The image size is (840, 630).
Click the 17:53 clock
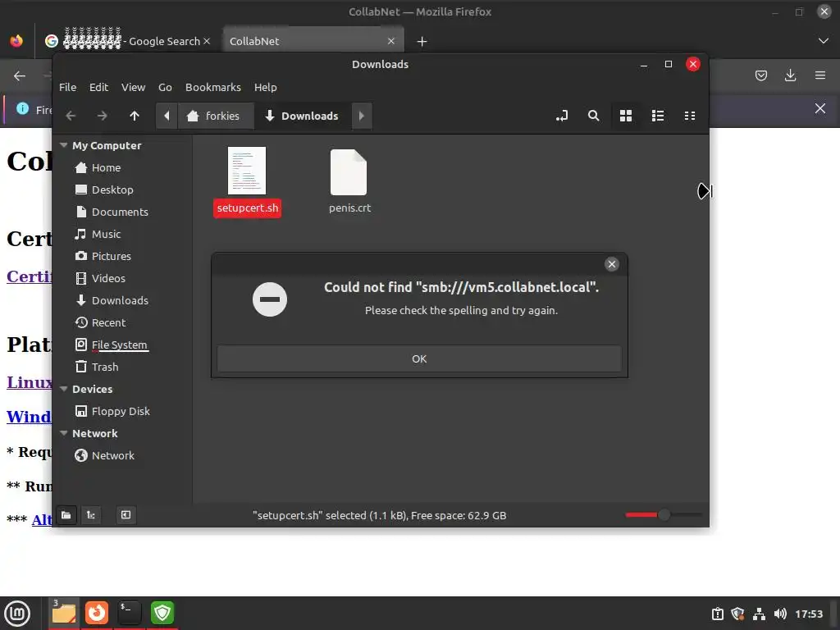click(x=809, y=614)
